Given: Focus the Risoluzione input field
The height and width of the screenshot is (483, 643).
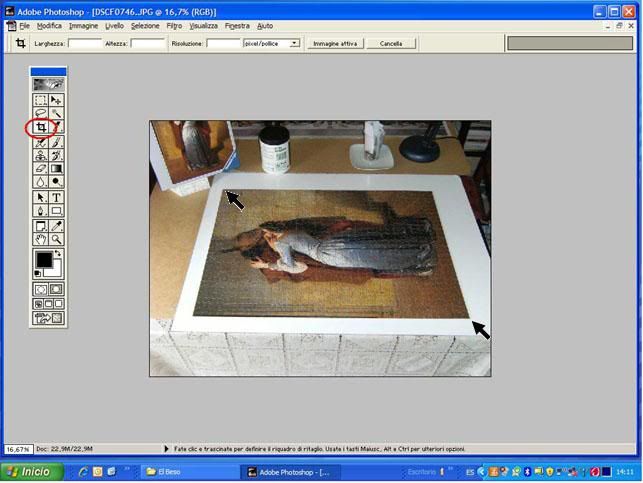Looking at the screenshot, I should (x=223, y=43).
